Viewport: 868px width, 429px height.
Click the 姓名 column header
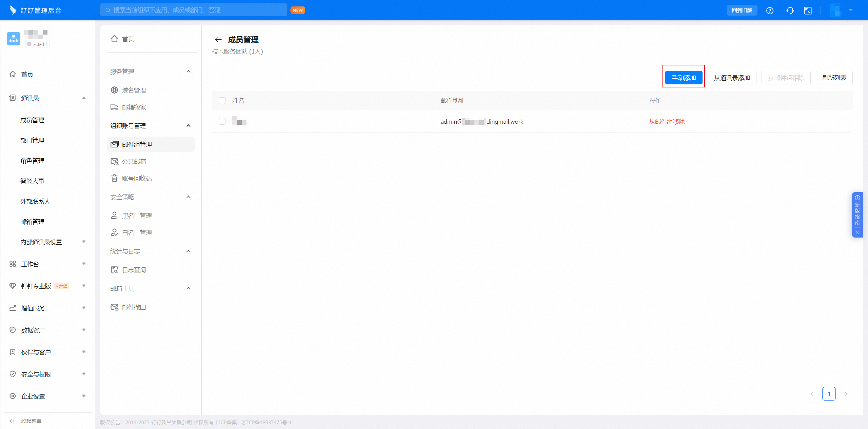coord(238,101)
